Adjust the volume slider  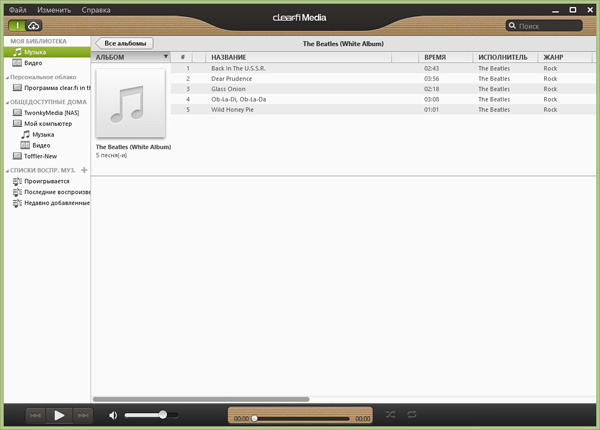tap(162, 415)
